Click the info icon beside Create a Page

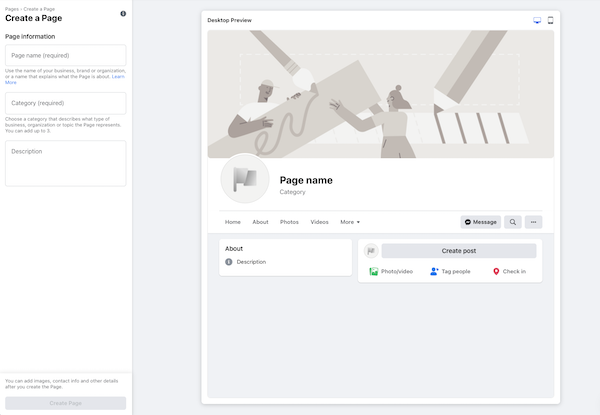123,14
